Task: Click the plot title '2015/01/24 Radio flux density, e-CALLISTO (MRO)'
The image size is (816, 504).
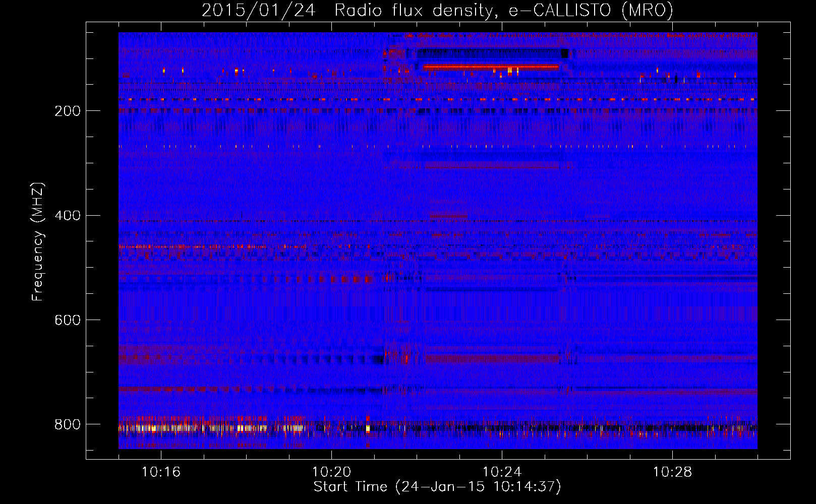Action: click(x=437, y=10)
